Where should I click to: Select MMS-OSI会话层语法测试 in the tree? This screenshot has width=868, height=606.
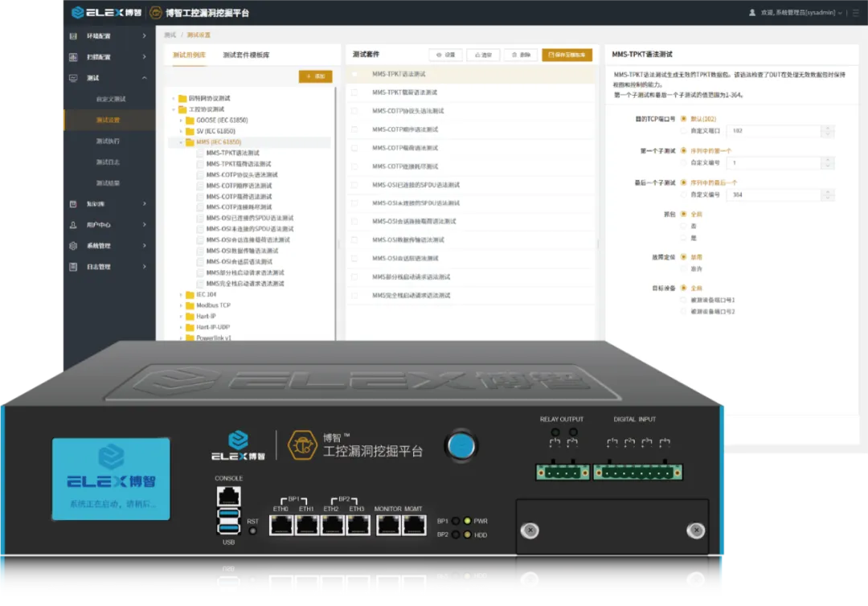[240, 262]
